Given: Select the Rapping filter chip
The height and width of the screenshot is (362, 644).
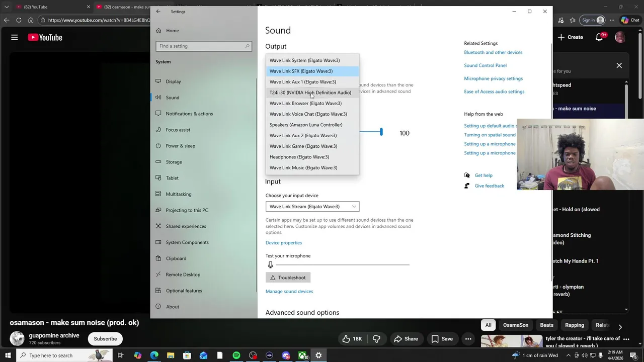Looking at the screenshot, I should (x=575, y=325).
